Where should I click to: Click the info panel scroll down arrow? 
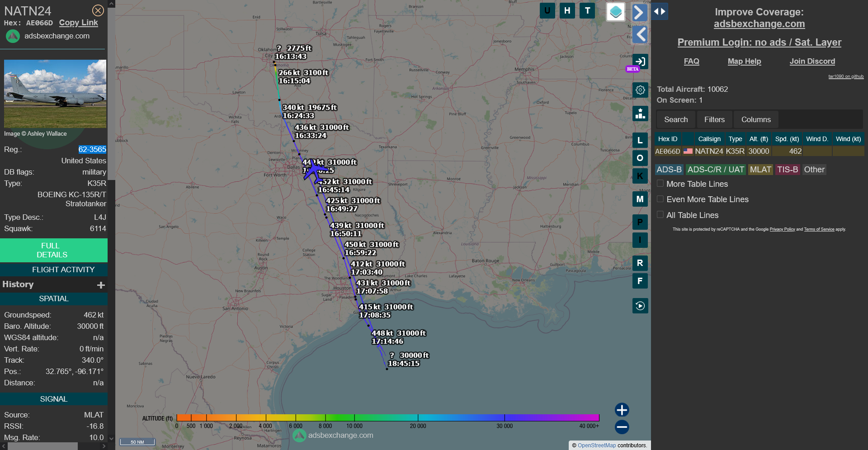[111, 438]
